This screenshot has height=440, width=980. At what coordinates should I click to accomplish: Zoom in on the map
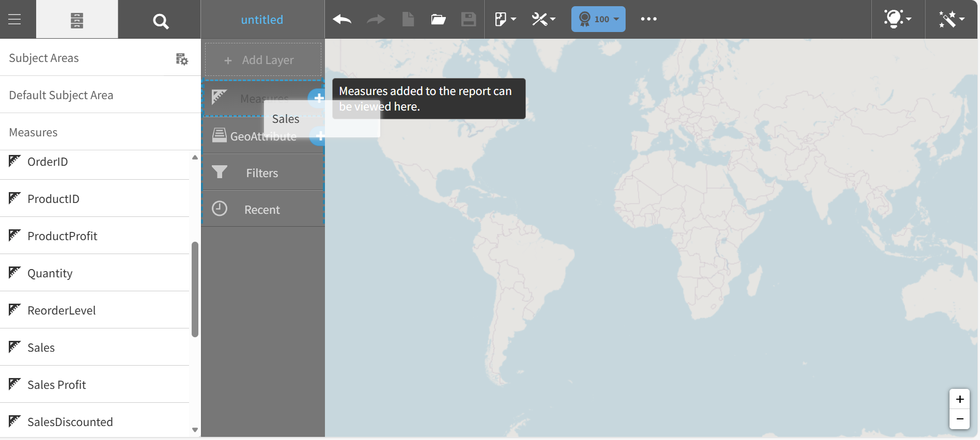point(959,399)
